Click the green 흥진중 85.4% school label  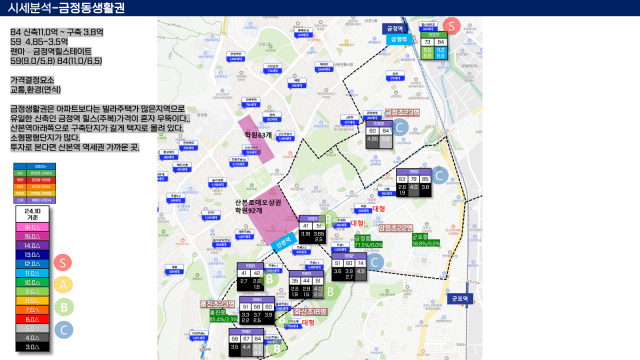pyautogui.click(x=224, y=316)
